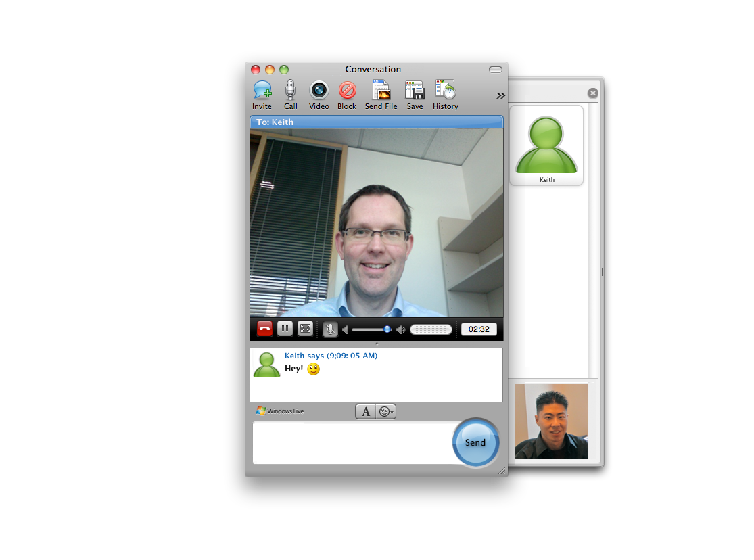Open the Send File toolbar icon
Viewport: 754px width, 560px height.
[x=381, y=91]
